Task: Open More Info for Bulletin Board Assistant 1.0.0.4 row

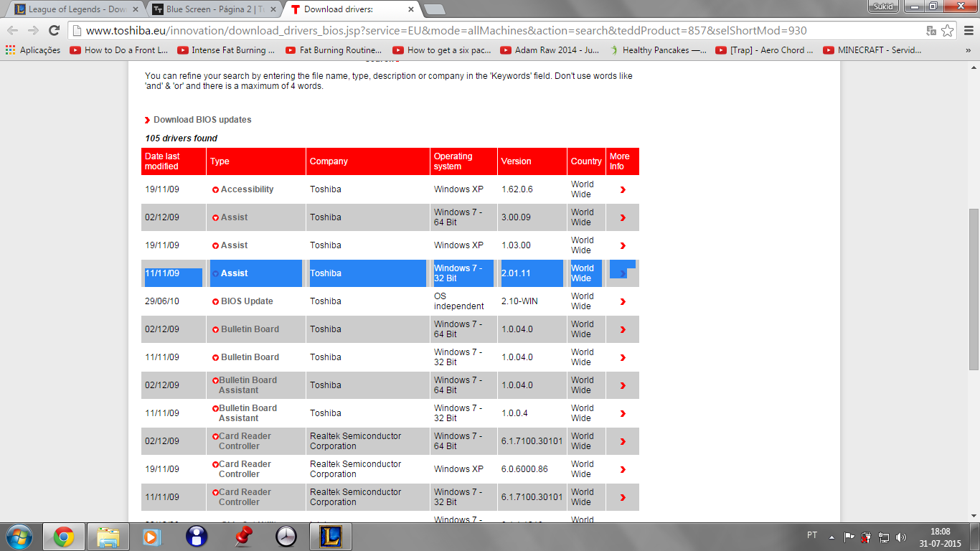Action: pos(623,414)
